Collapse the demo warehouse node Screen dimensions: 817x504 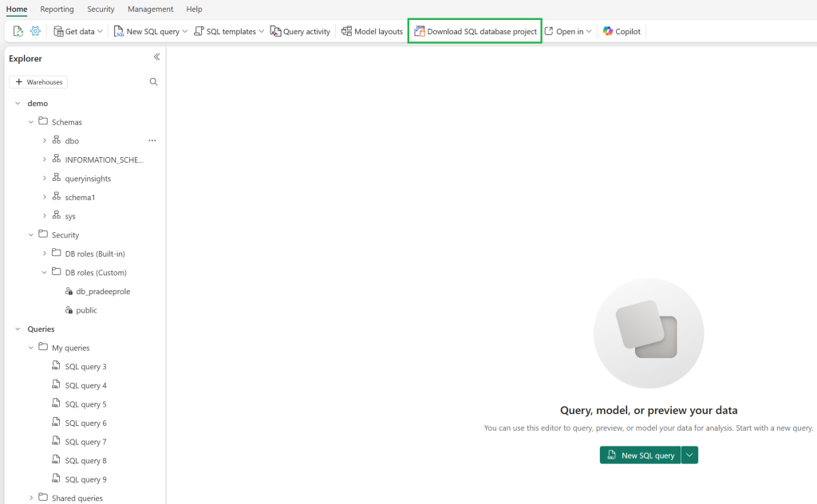coord(18,103)
